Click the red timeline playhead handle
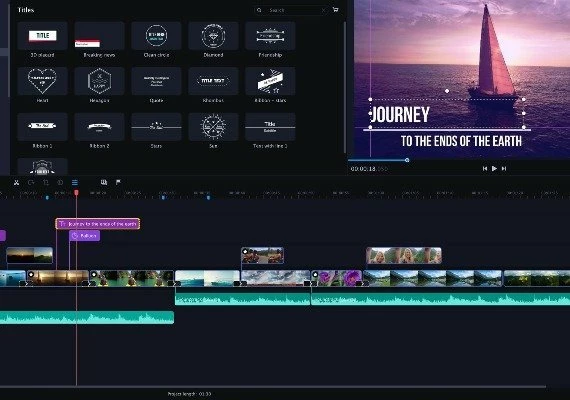The image size is (570, 400). click(76, 192)
